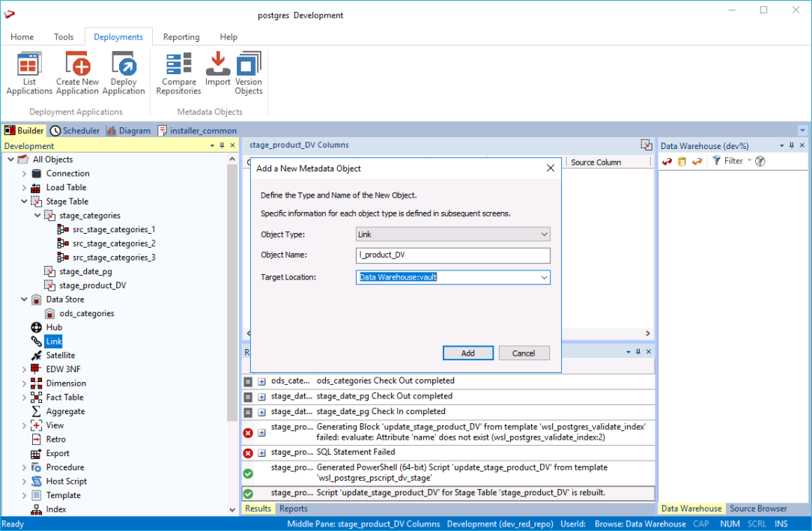Screen dimensions: 812x531
Task: Open the Target Location dropdown
Action: (x=544, y=277)
